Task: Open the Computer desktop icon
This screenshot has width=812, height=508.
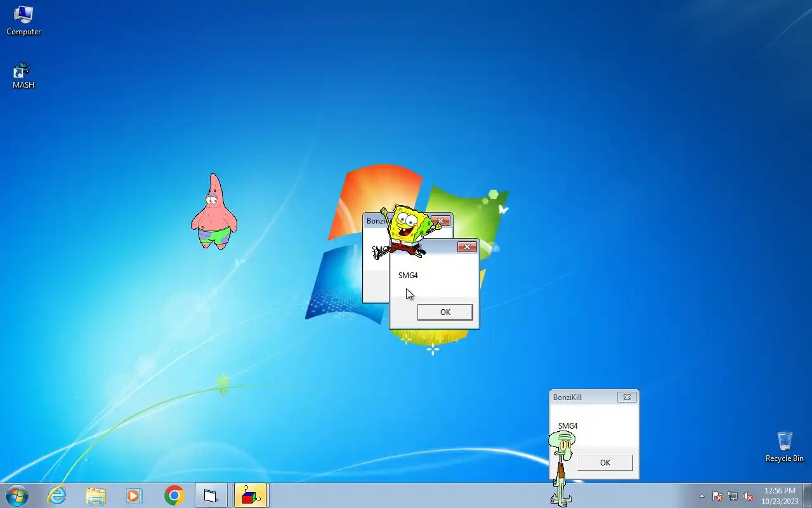Action: pos(23,20)
